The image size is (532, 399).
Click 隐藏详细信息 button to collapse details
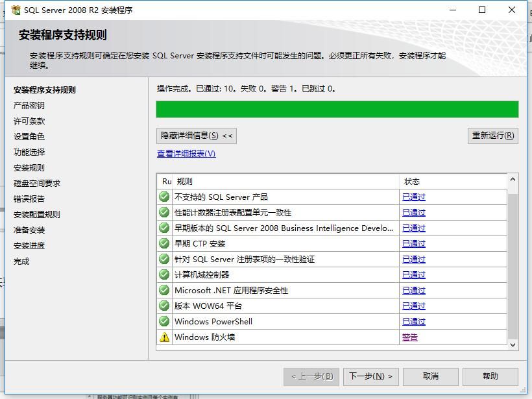click(197, 136)
